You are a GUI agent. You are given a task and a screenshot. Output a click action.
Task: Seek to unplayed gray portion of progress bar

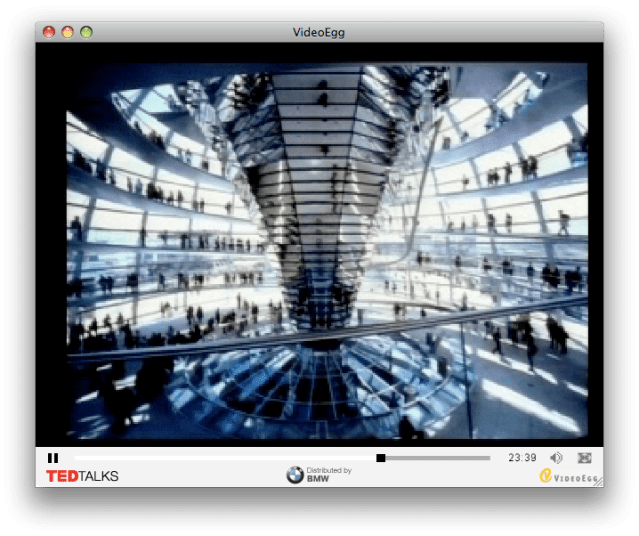pyautogui.click(x=438, y=458)
